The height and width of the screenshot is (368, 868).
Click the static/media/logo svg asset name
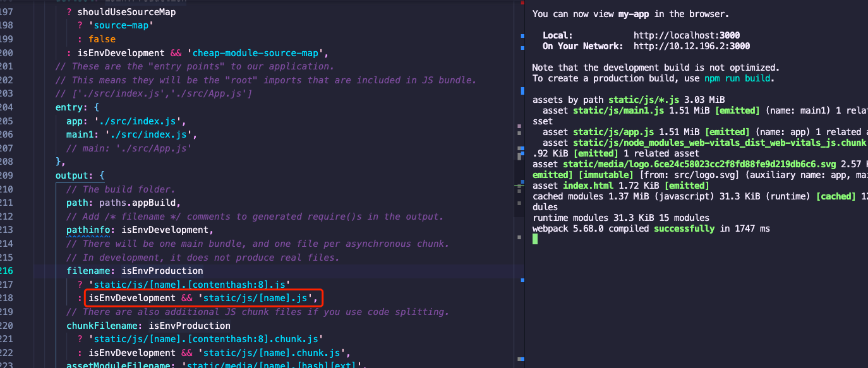[x=699, y=164]
